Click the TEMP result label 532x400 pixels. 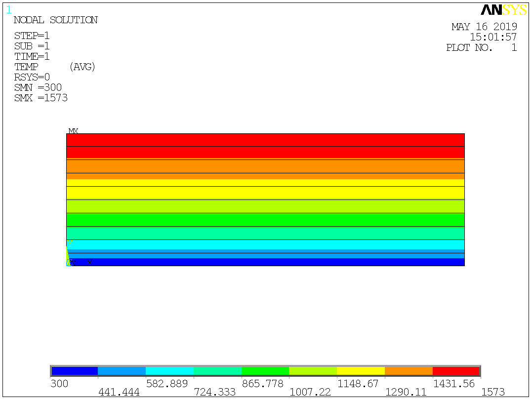click(x=26, y=67)
